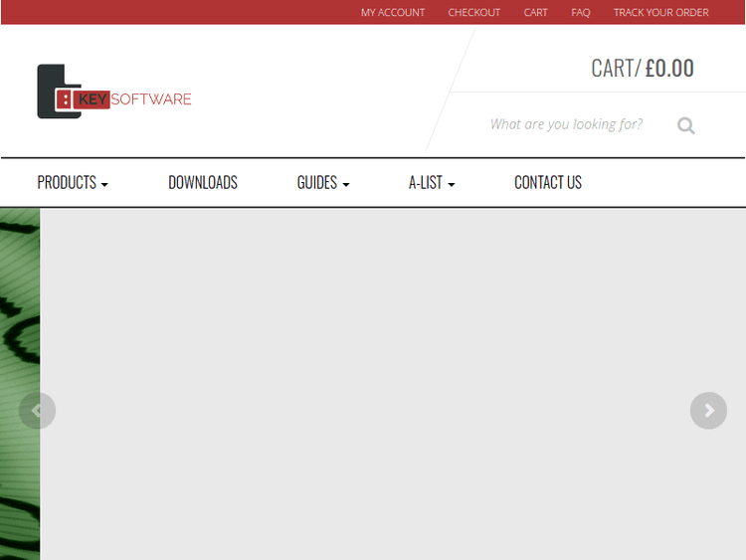
Task: Open the My Account link
Action: pos(393,13)
